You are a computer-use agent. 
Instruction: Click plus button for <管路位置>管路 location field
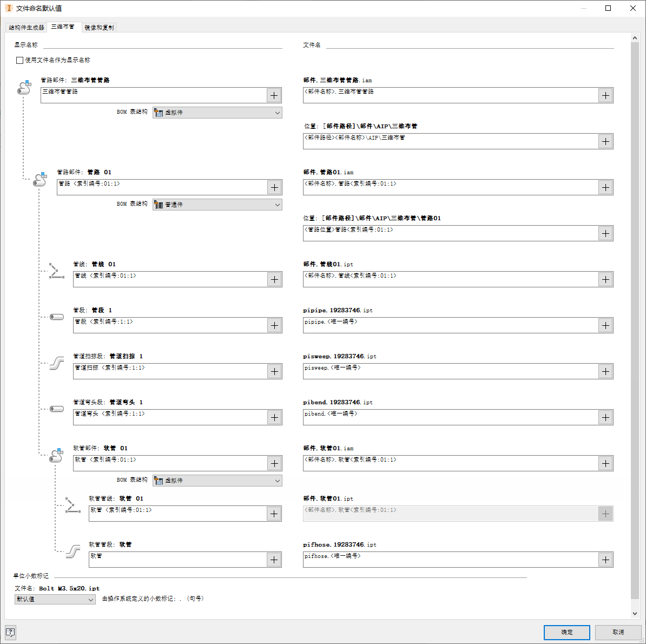(605, 234)
